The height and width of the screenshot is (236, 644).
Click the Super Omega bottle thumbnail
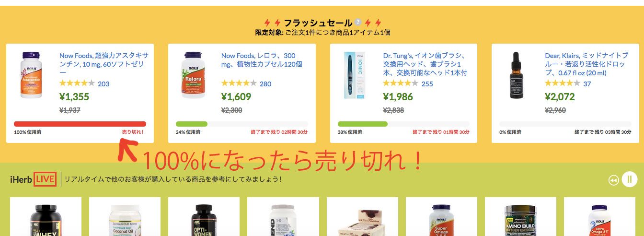[x=441, y=220]
